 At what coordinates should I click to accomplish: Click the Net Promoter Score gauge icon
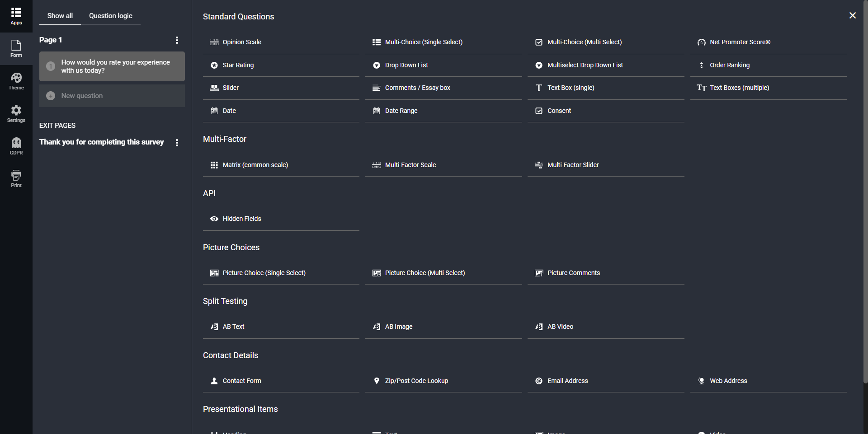[x=702, y=42]
